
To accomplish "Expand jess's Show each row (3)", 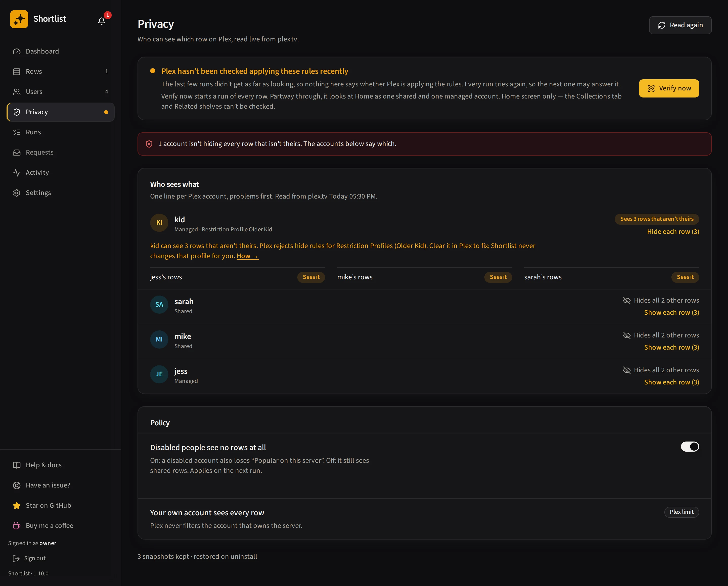I will (x=672, y=382).
